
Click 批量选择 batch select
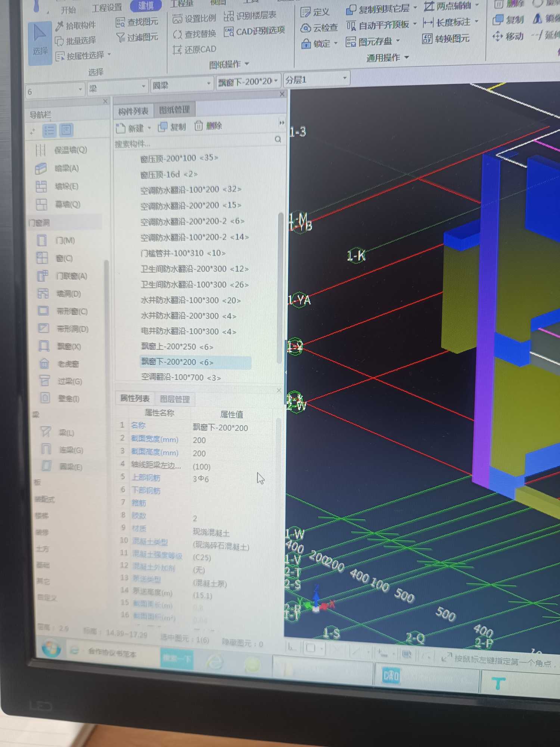coord(76,40)
